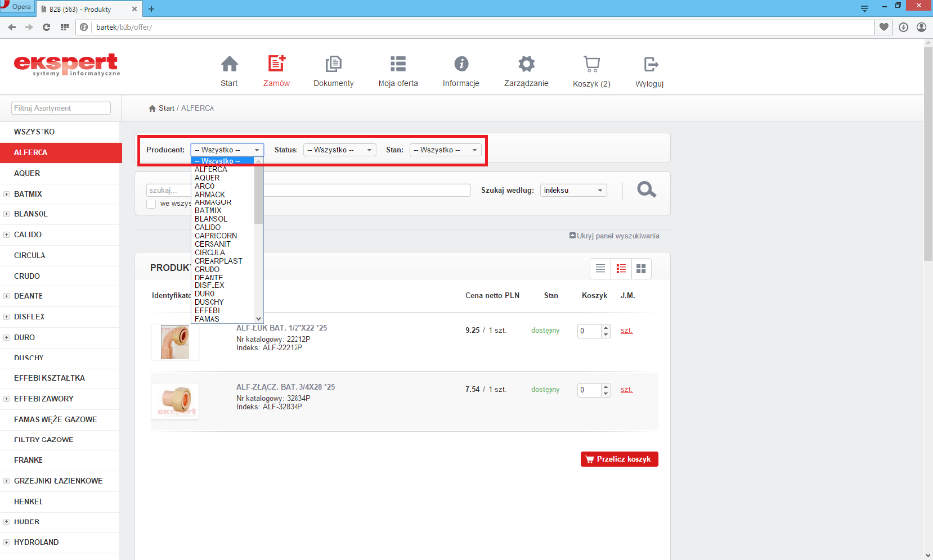Expand the GRZEJNIKI ŁAZIENKOWE category
The height and width of the screenshot is (560, 933).
[7, 481]
